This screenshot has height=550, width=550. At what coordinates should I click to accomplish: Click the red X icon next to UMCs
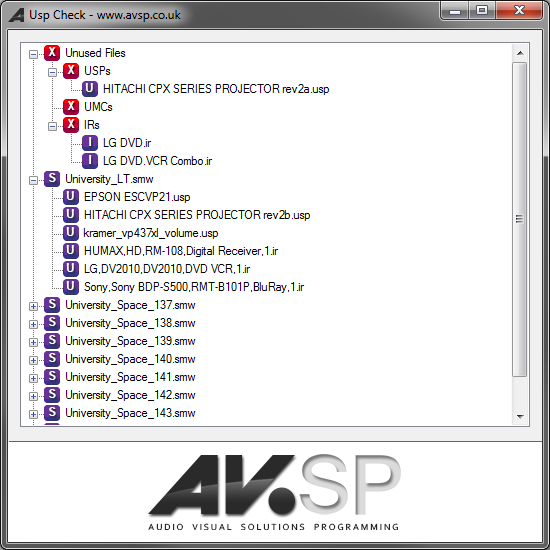click(x=71, y=107)
